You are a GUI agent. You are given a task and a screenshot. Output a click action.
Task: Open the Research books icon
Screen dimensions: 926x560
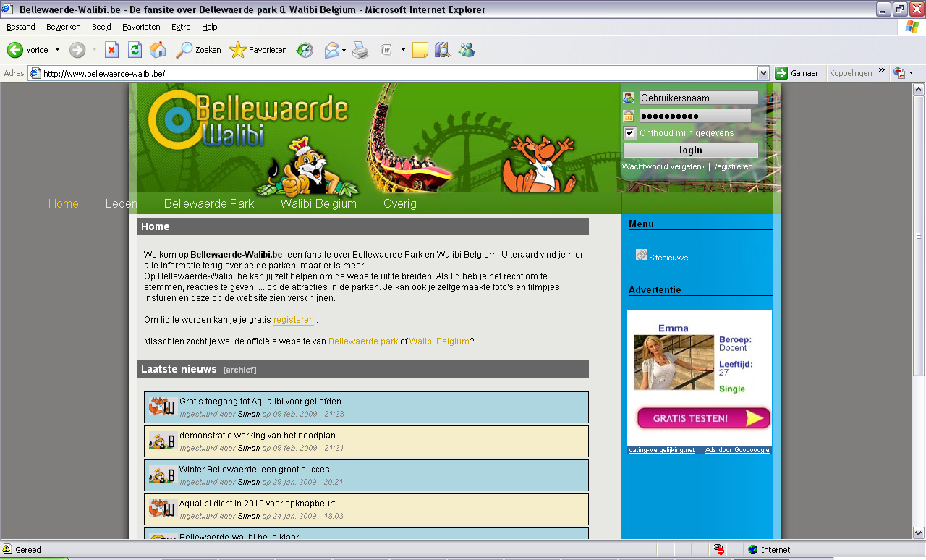pos(442,50)
